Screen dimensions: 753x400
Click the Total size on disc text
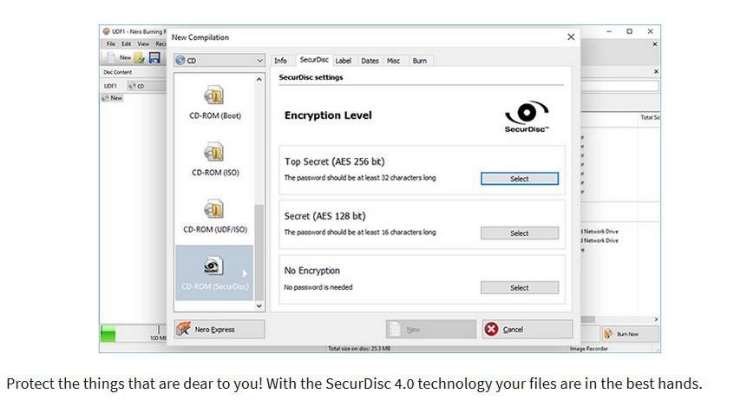359,349
